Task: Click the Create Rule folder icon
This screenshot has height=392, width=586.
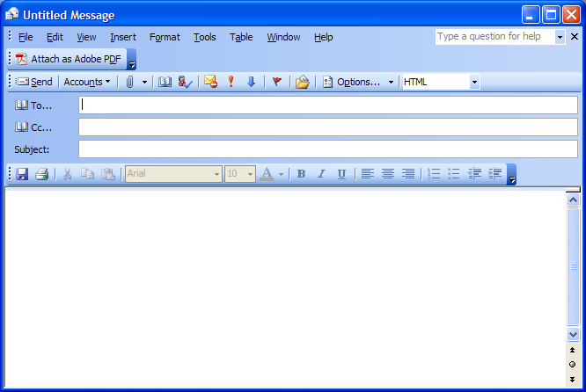Action: pyautogui.click(x=303, y=82)
